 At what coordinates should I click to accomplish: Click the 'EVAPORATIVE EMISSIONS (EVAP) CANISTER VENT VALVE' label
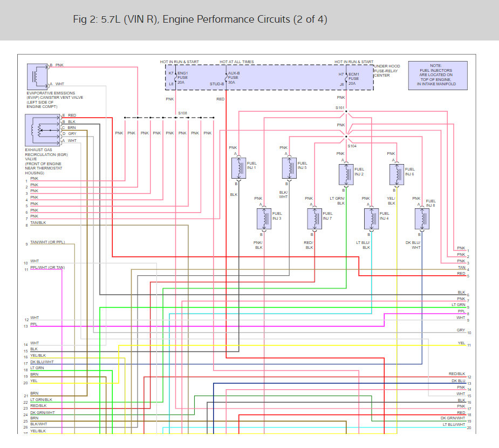tap(54, 100)
